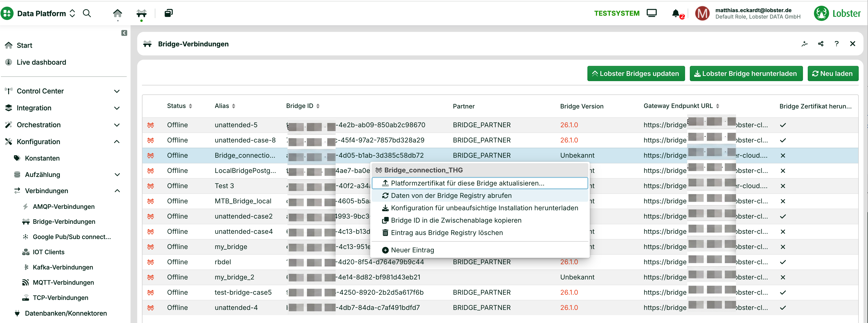This screenshot has width=868, height=323.
Task: Share the Bridge-Verbindungen panel
Action: pyautogui.click(x=821, y=44)
